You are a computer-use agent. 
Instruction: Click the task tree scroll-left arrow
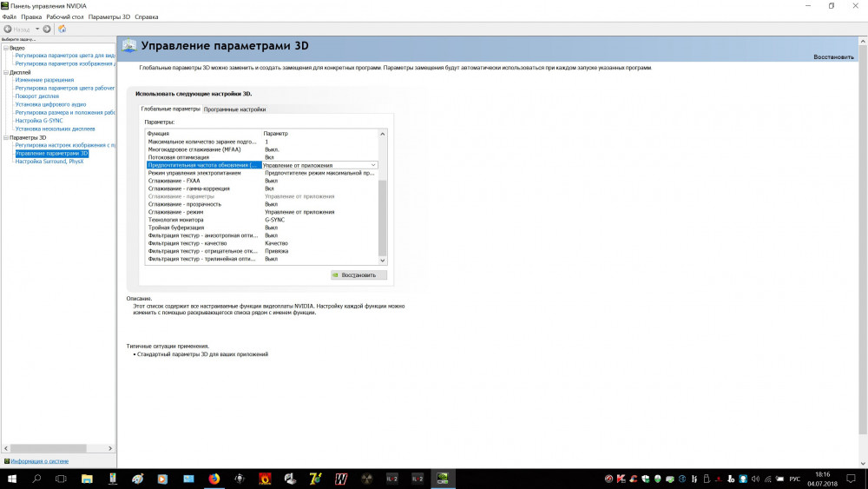6,448
